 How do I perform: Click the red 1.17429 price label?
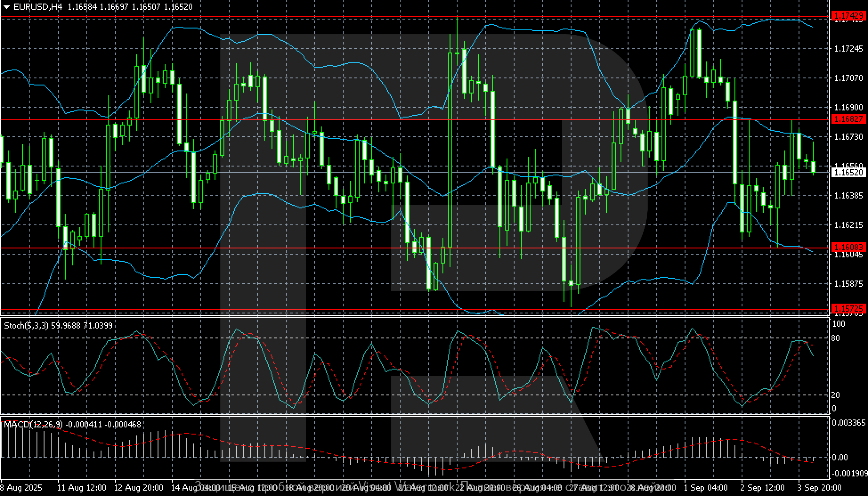click(848, 16)
